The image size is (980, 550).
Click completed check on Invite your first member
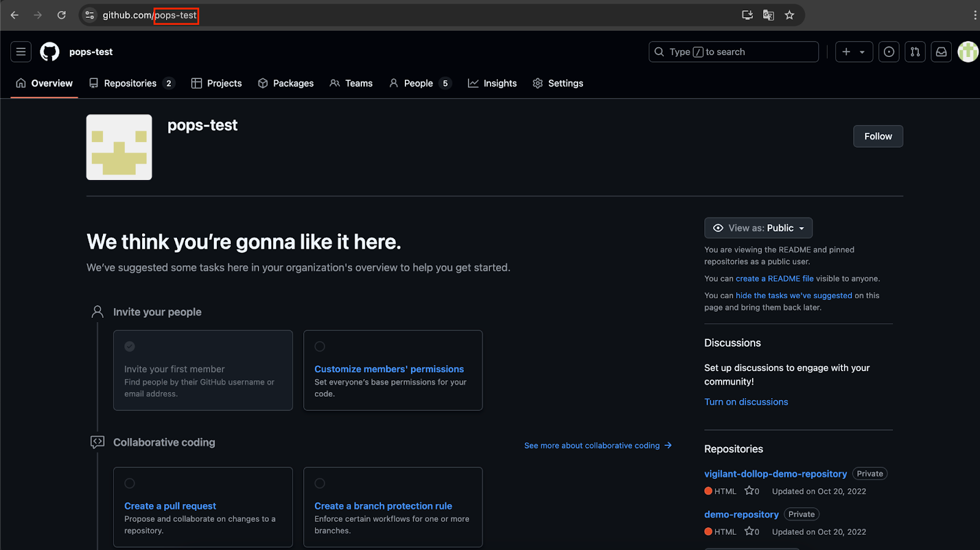pos(130,347)
